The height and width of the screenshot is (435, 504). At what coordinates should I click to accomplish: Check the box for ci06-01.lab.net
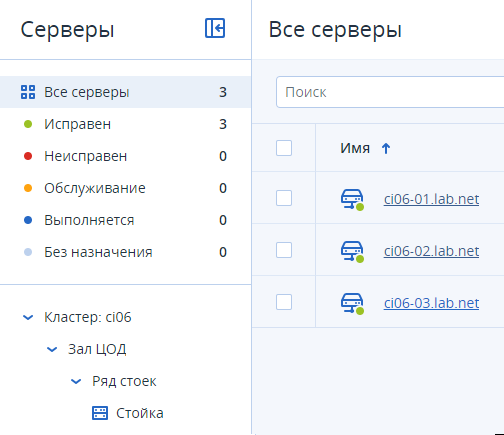coord(284,198)
